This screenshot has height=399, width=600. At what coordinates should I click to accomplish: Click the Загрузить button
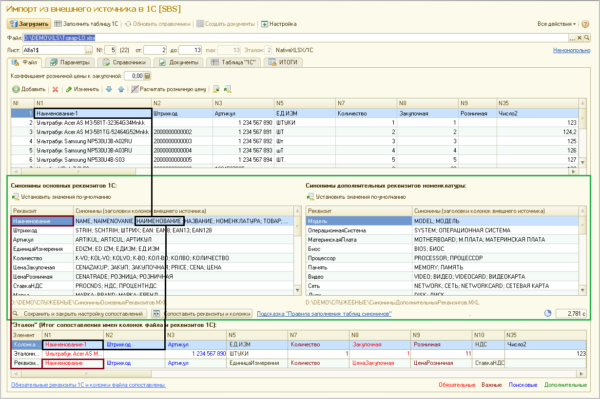[x=29, y=24]
